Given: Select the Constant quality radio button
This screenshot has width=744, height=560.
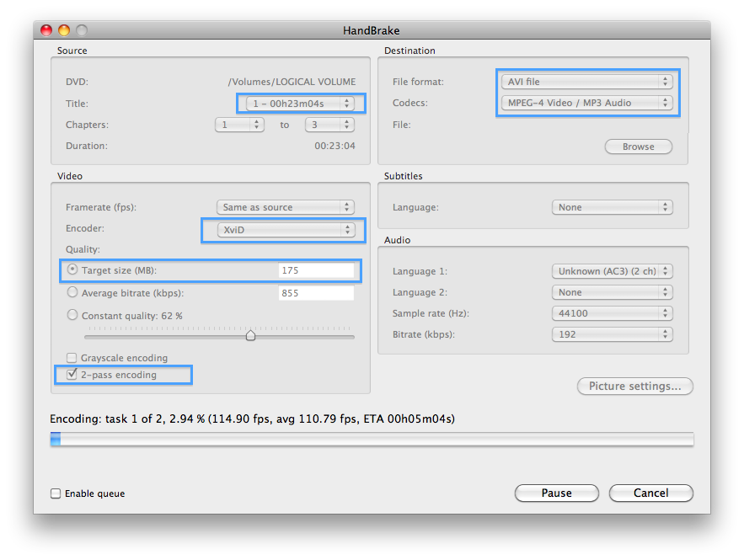Looking at the screenshot, I should click(x=72, y=314).
